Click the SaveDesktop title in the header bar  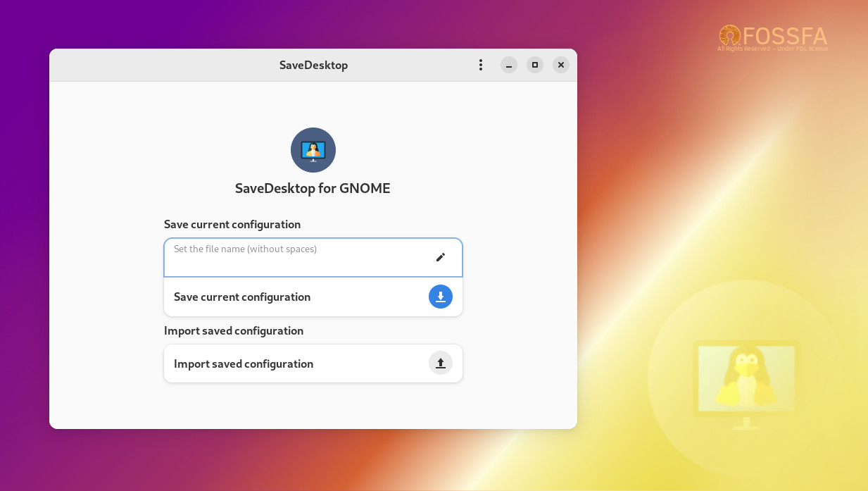click(x=313, y=65)
